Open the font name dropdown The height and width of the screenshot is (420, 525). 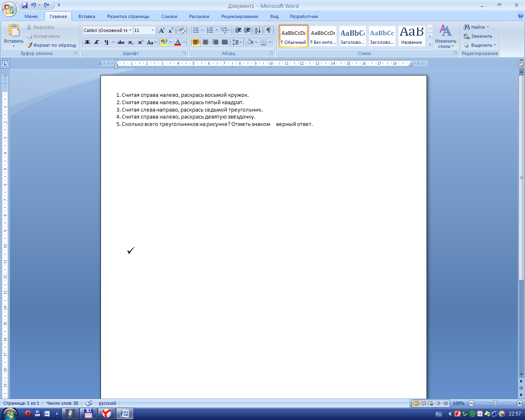pos(130,30)
